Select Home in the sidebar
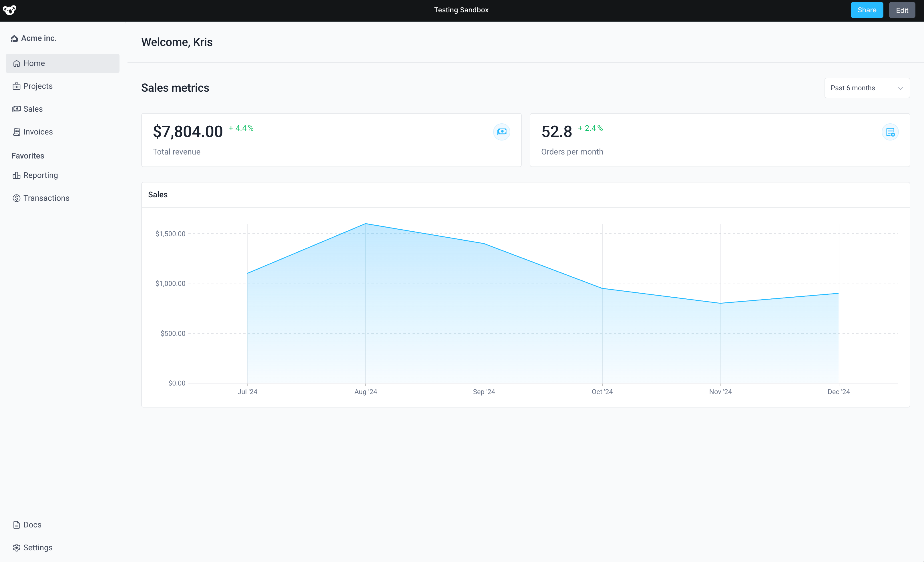The height and width of the screenshot is (562, 924). click(x=34, y=63)
